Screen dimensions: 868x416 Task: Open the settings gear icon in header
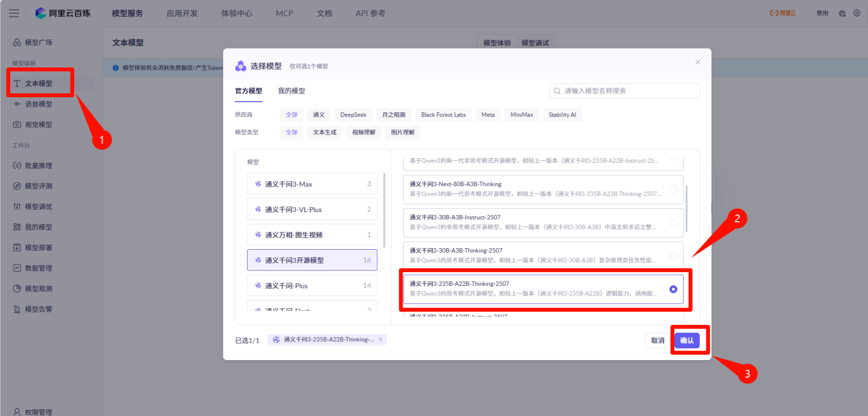(x=857, y=13)
